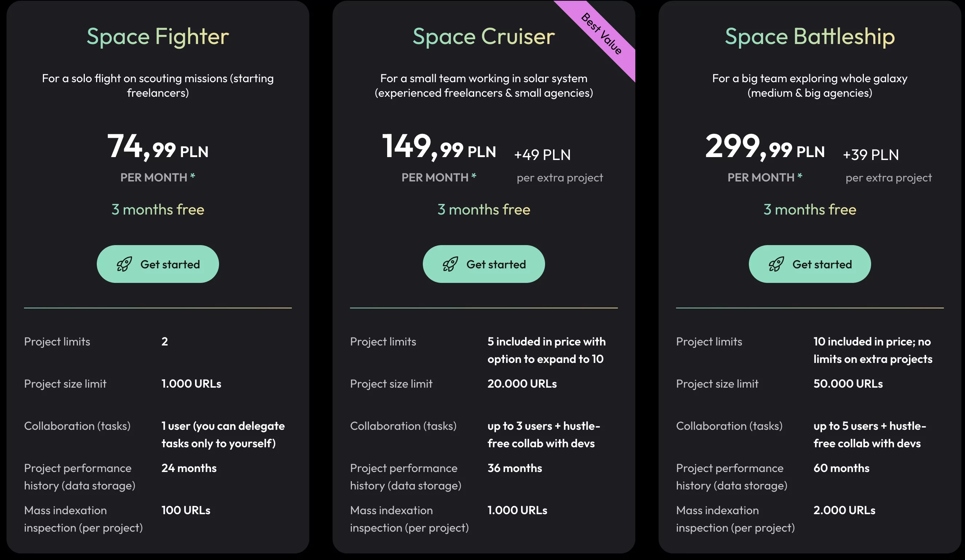Viewport: 965px width, 560px height.
Task: Click Space Cruiser's PER MONTH asterisk note
Action: [474, 176]
